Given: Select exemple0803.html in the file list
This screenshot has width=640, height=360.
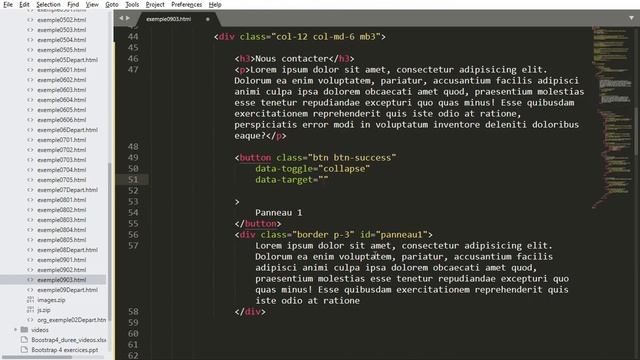Looking at the screenshot, I should pos(62,220).
